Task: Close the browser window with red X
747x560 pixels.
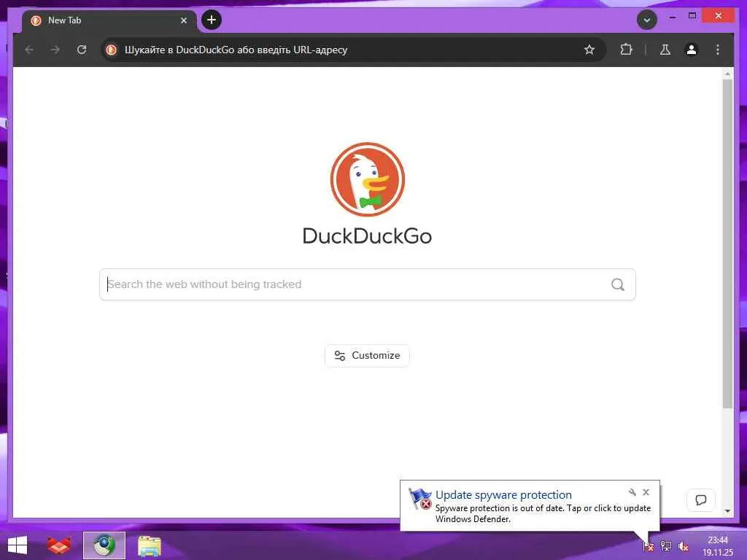Action: click(x=719, y=16)
